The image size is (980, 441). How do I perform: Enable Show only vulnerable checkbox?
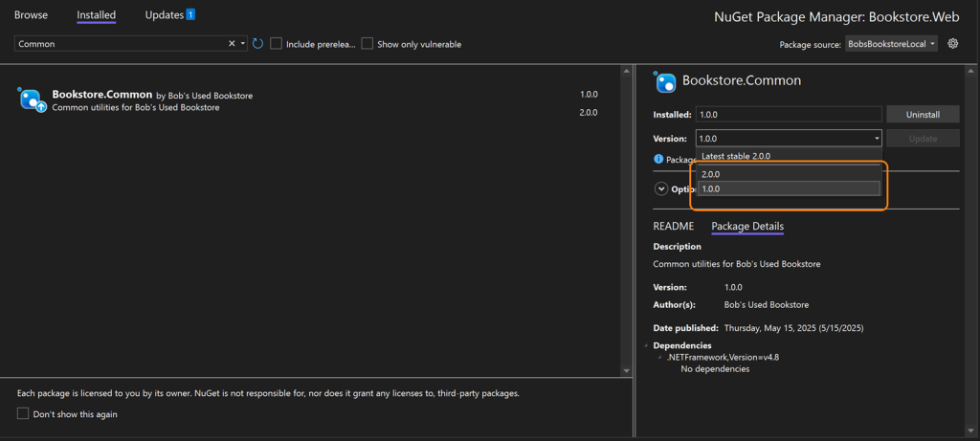click(x=367, y=44)
